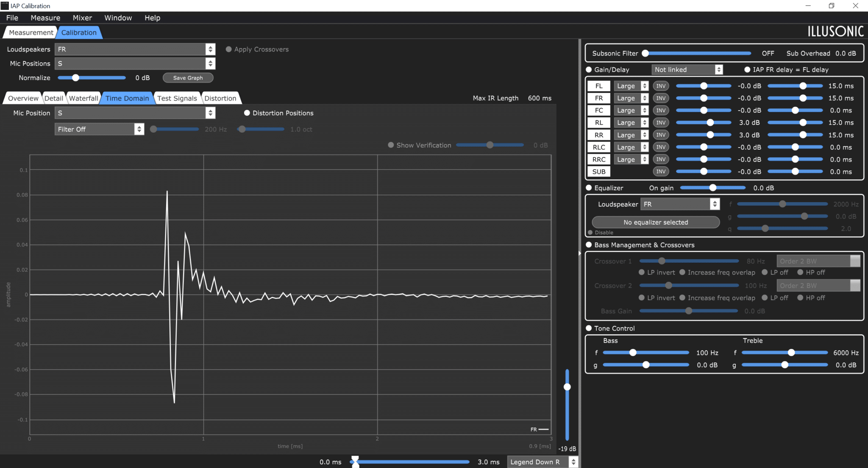Open the Filter Off dropdown
Image resolution: width=868 pixels, height=468 pixels.
[x=100, y=129]
